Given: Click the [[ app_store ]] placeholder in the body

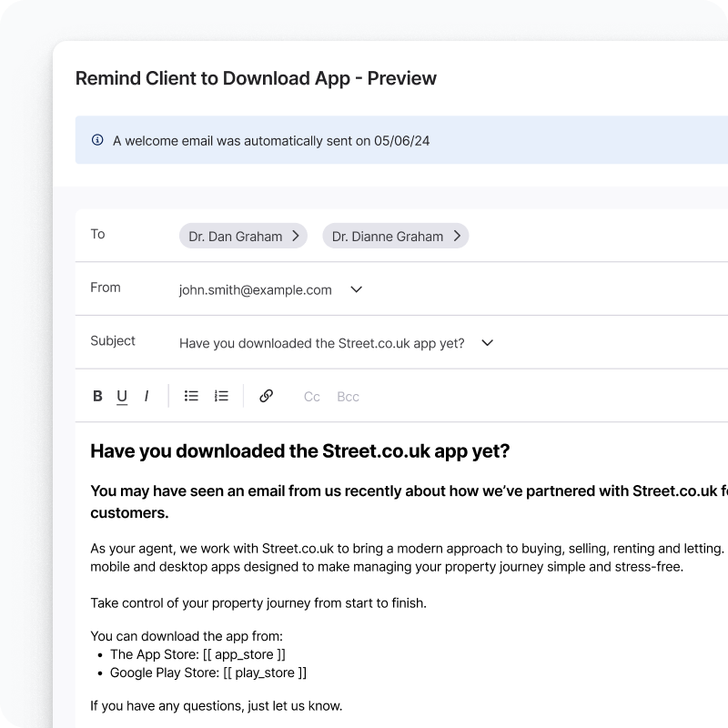Looking at the screenshot, I should point(244,654).
